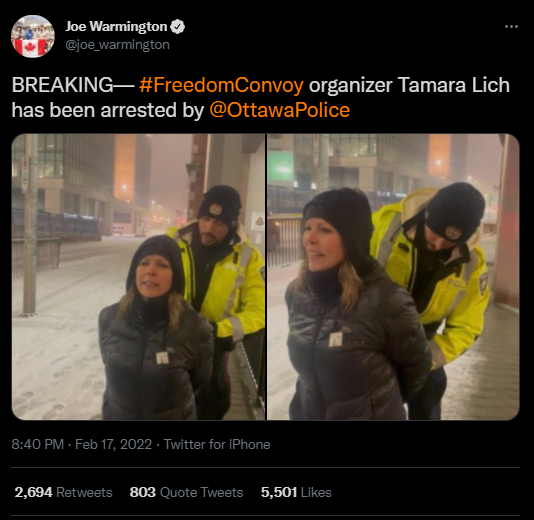Image resolution: width=534 pixels, height=520 pixels.
Task: Open the @joe_warmington handle link
Action: coord(117,45)
